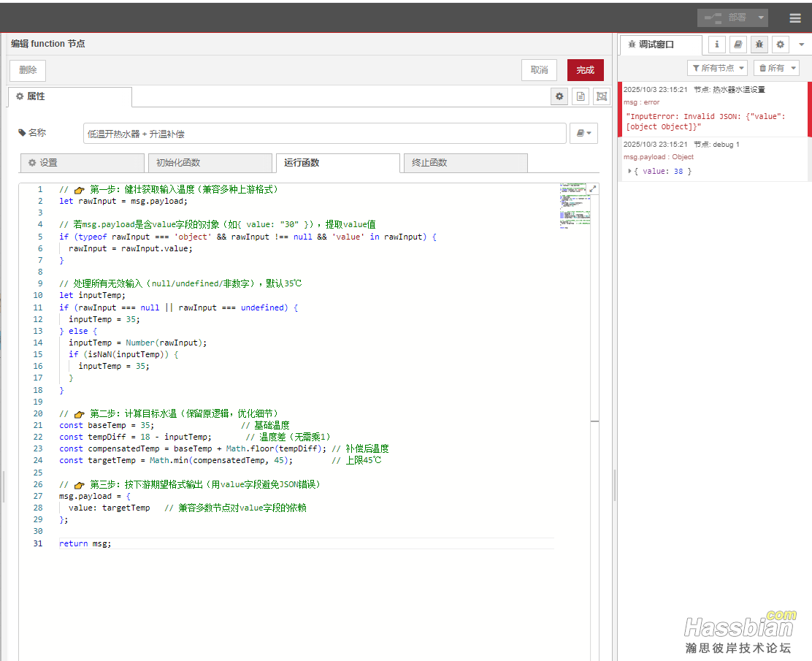Viewport: 812px width, 661px height.
Task: Switch to the 初始化函数 tab
Action: point(210,163)
